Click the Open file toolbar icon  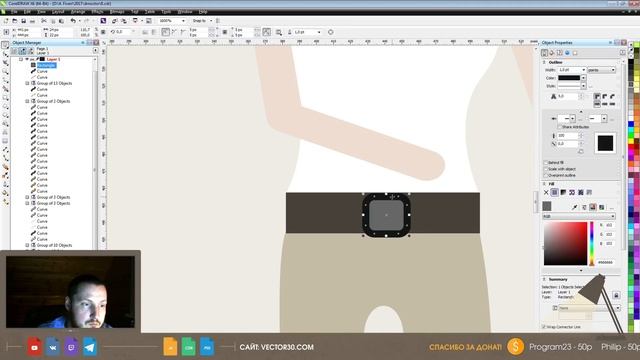click(15, 21)
